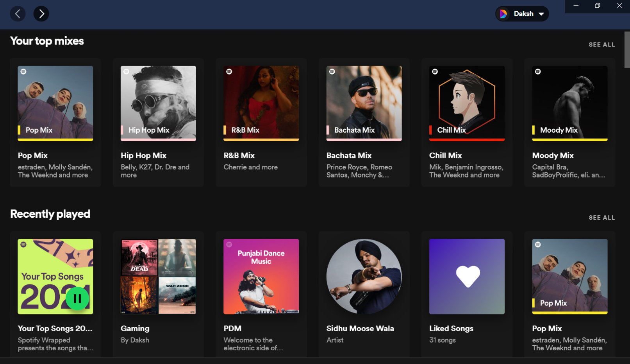Open the Gaming playlist cover collage
630x364 pixels.
(x=158, y=276)
